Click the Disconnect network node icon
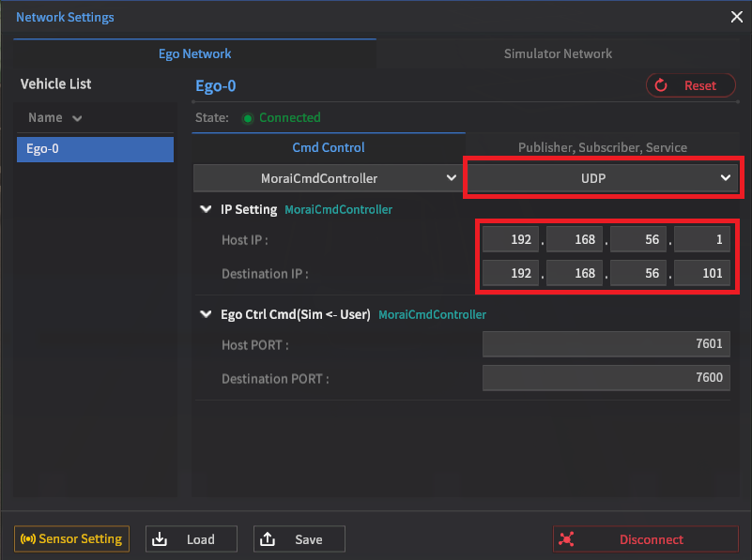This screenshot has height=560, width=752. (566, 539)
